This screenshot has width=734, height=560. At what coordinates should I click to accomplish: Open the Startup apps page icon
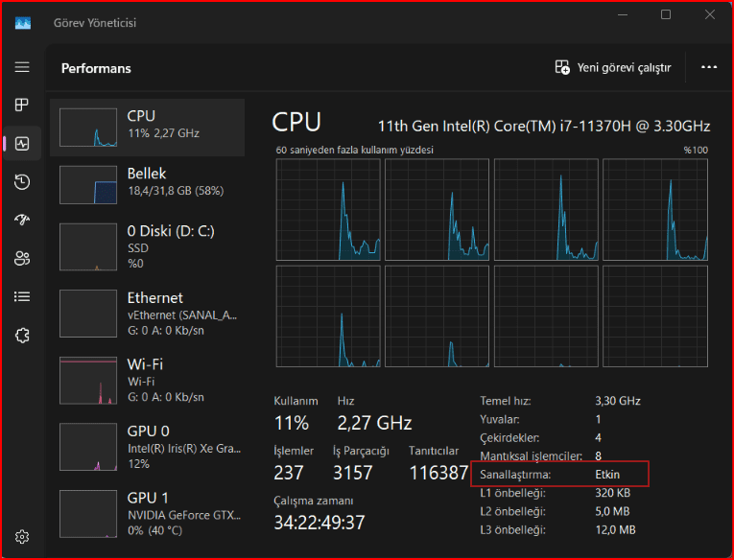[x=22, y=220]
